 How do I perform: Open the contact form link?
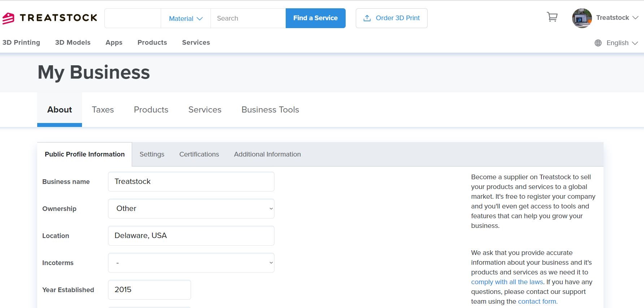point(537,302)
